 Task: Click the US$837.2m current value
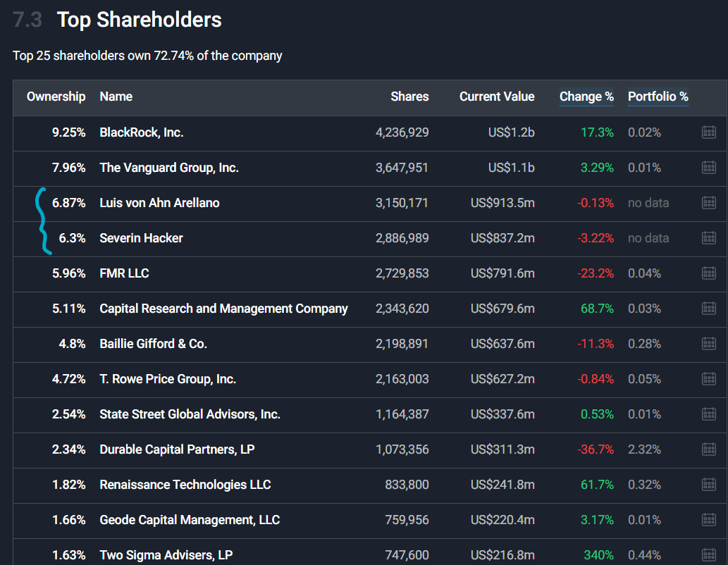(502, 238)
